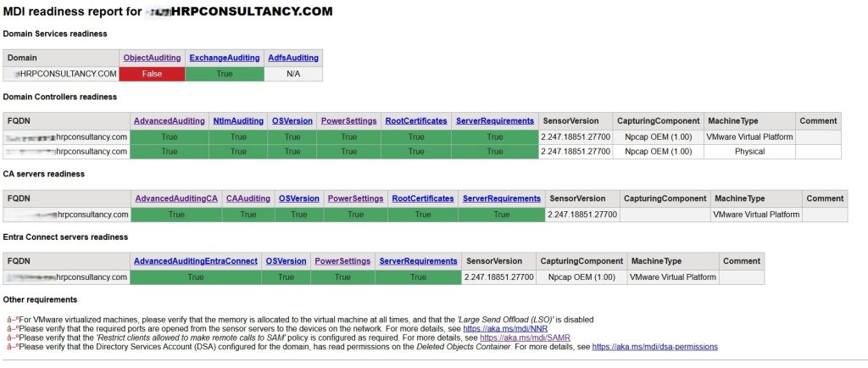Click True under AdvancedAuditingCA

176,215
